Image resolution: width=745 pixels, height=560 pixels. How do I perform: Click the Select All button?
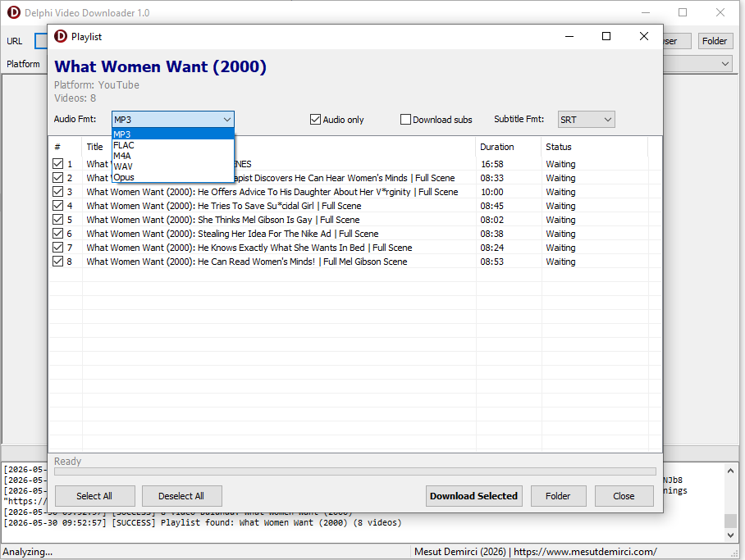[x=94, y=496]
